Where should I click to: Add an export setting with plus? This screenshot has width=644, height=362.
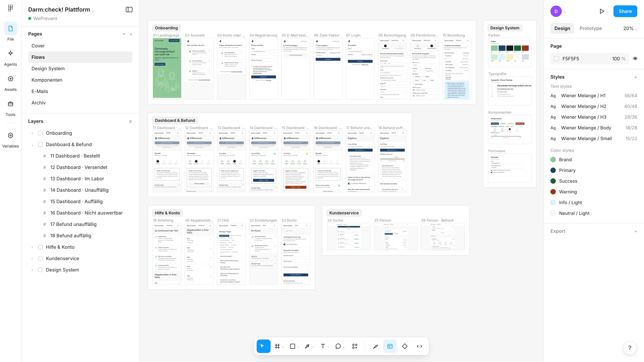(636, 231)
